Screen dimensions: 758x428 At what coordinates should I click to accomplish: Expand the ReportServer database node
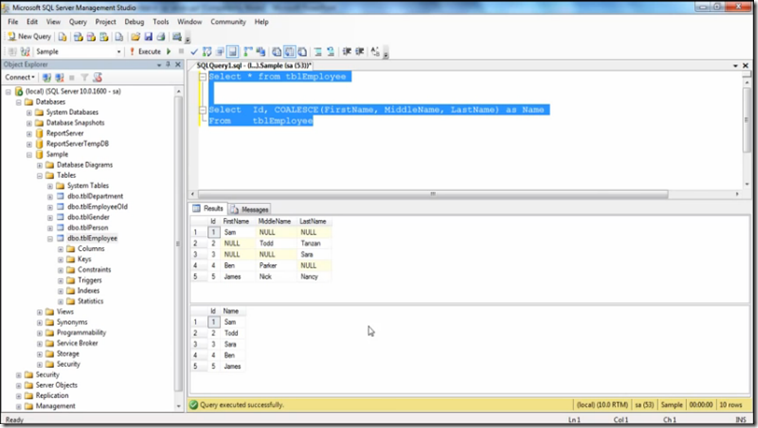point(29,133)
